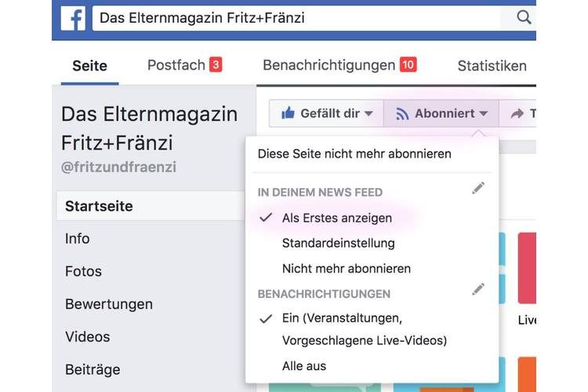588x392 pixels.
Task: Open Fotos in the sidebar
Action: click(x=83, y=271)
